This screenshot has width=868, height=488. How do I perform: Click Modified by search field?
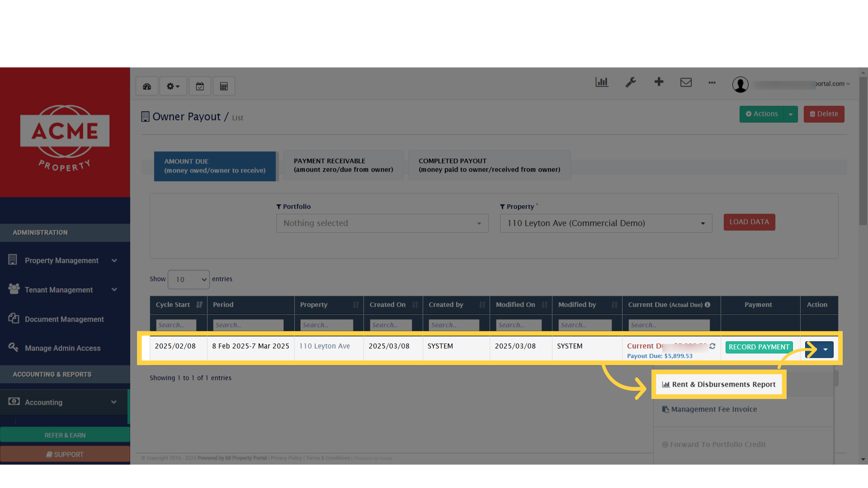(585, 325)
